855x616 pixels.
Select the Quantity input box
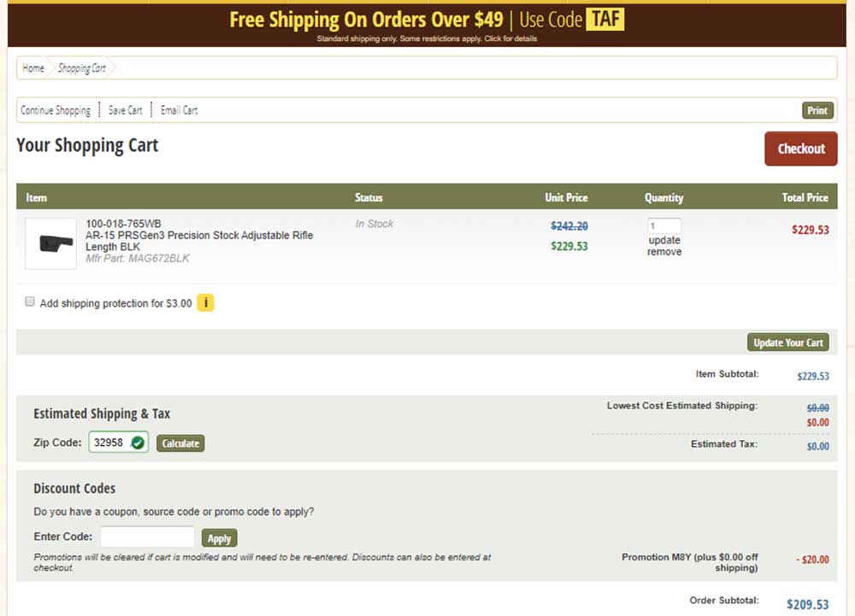[664, 226]
